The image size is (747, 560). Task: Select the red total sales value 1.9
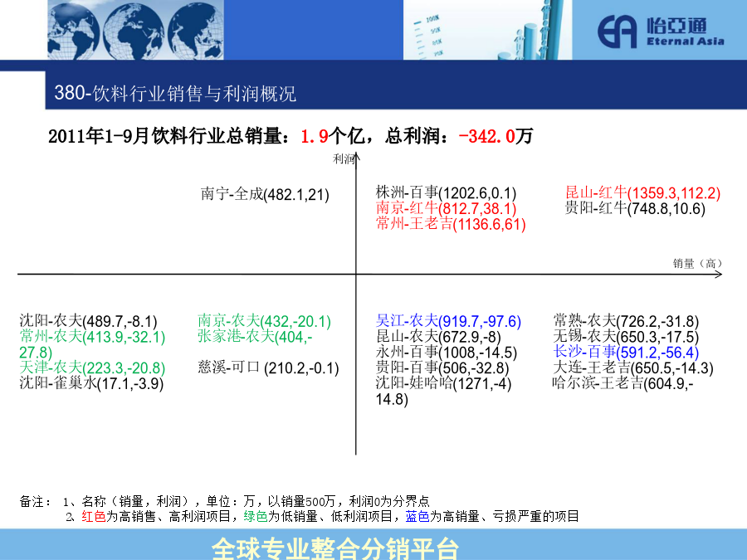click(x=315, y=137)
